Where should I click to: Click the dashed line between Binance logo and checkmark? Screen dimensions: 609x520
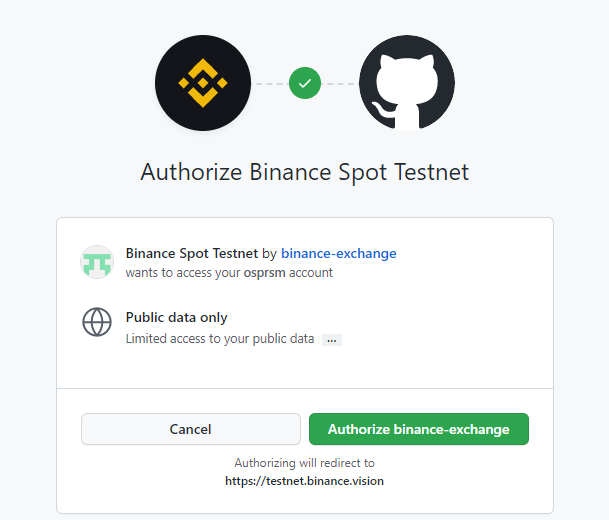pos(270,84)
